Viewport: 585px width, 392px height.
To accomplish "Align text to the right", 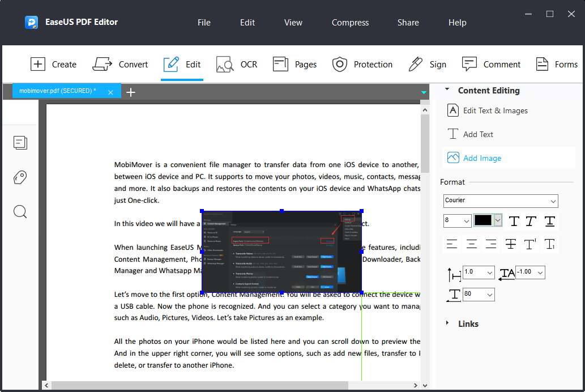I will [491, 244].
